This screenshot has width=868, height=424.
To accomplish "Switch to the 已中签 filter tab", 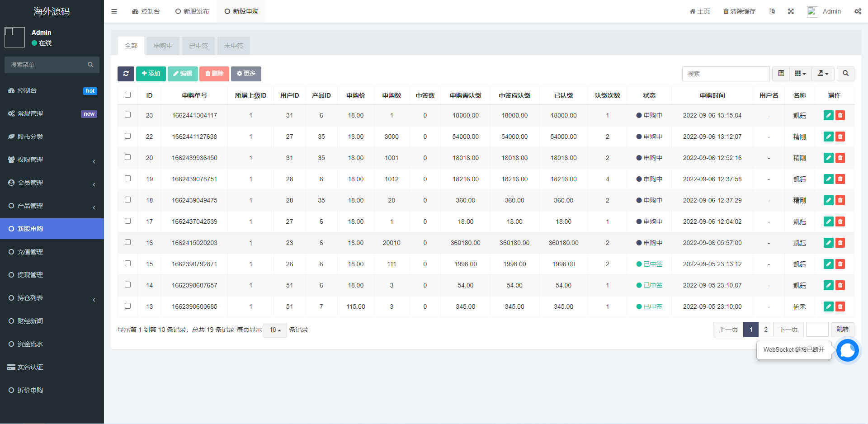I will click(198, 46).
